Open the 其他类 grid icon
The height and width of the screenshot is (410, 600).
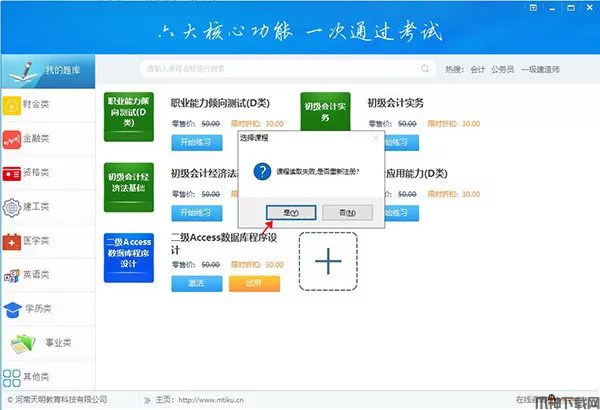pyautogui.click(x=12, y=377)
